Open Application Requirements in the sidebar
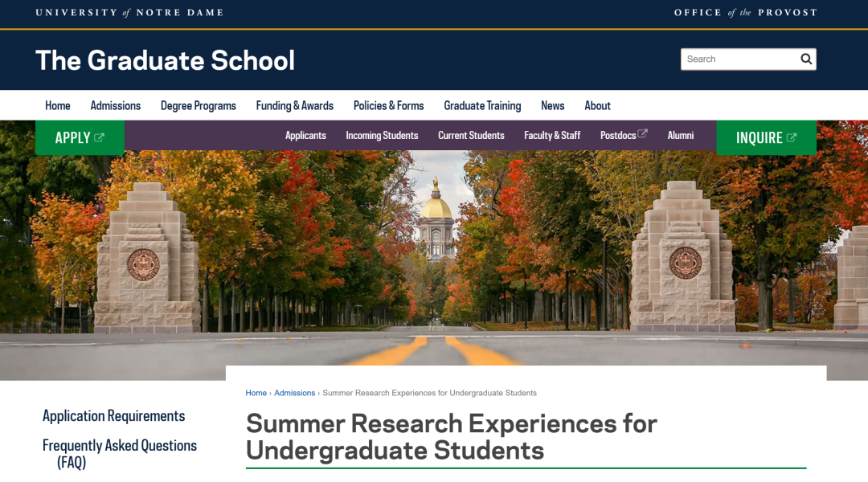 click(x=113, y=415)
